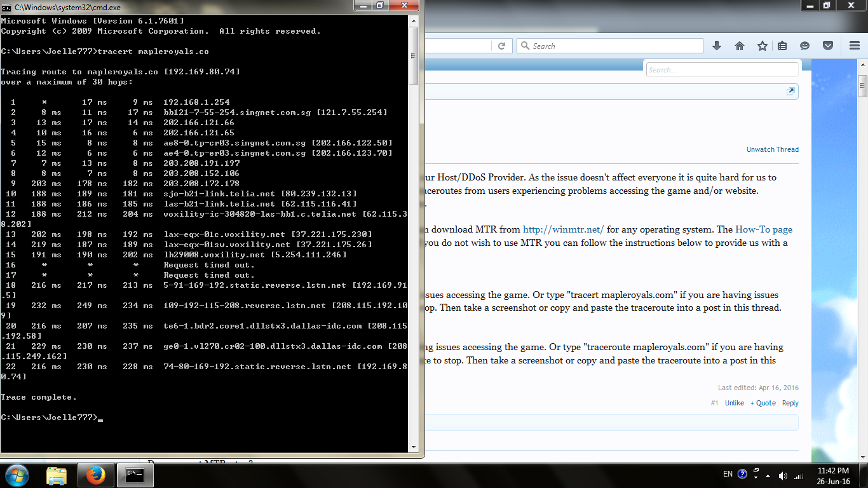The height and width of the screenshot is (488, 868).
Task: Click the Reply link under the post
Action: click(x=790, y=403)
